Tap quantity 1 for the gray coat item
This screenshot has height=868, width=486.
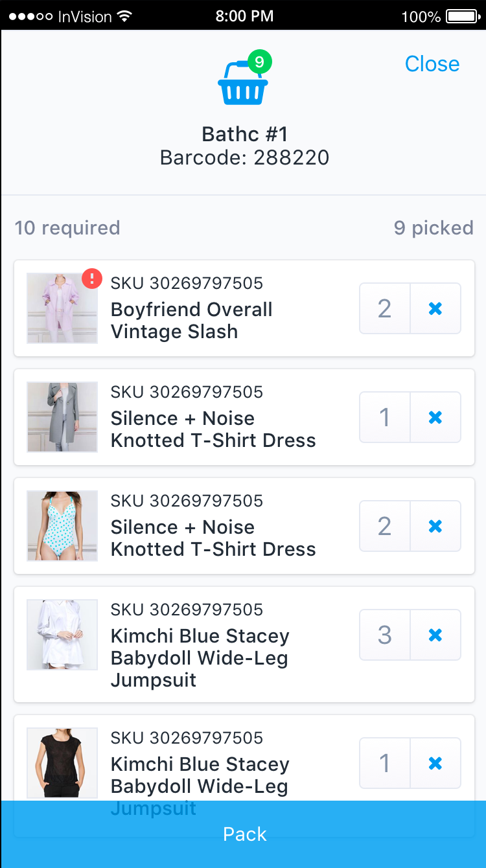coord(385,417)
